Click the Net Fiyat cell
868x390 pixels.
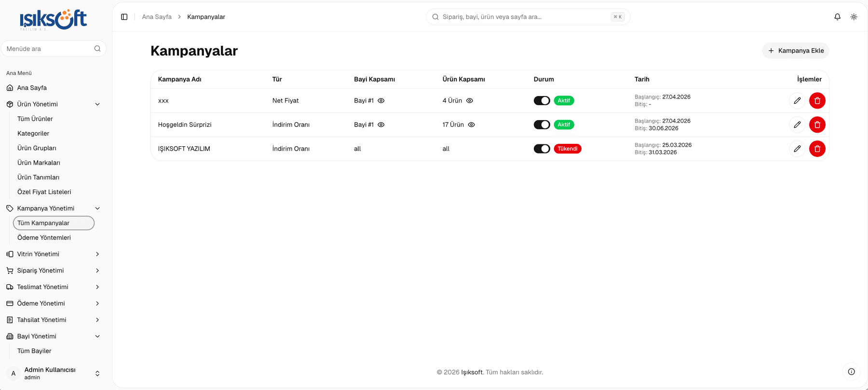(285, 100)
